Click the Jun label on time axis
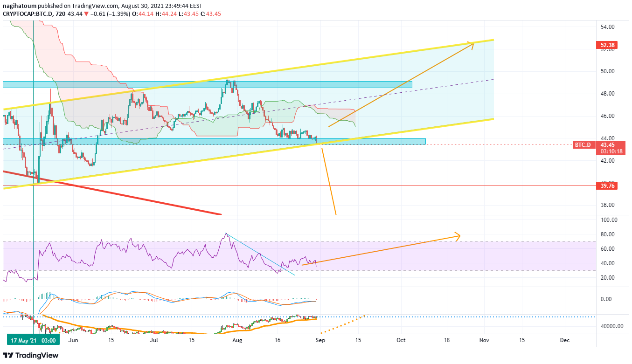This screenshot has width=632, height=364. click(x=74, y=341)
